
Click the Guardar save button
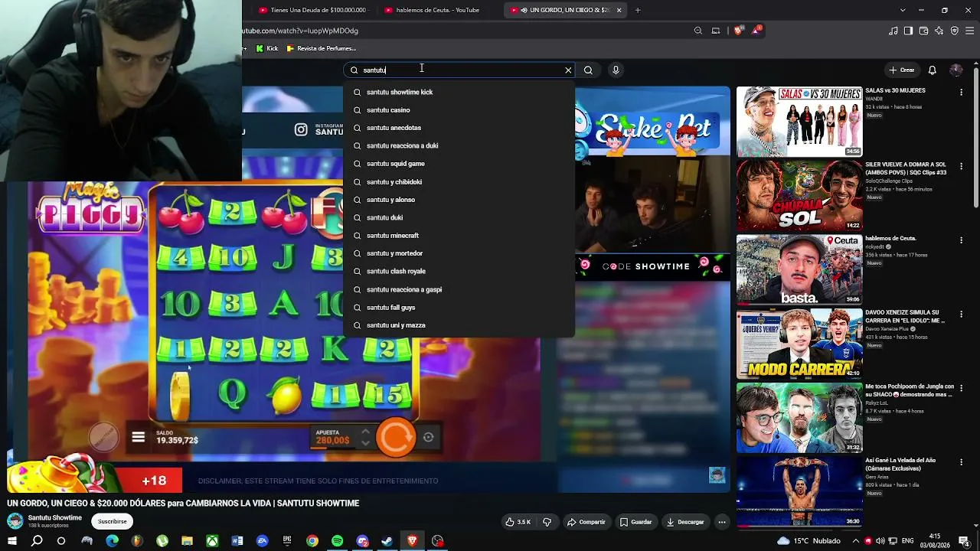(x=635, y=522)
